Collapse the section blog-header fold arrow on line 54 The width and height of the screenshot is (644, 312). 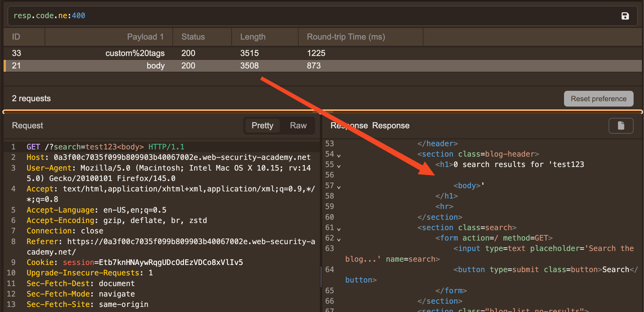339,155
